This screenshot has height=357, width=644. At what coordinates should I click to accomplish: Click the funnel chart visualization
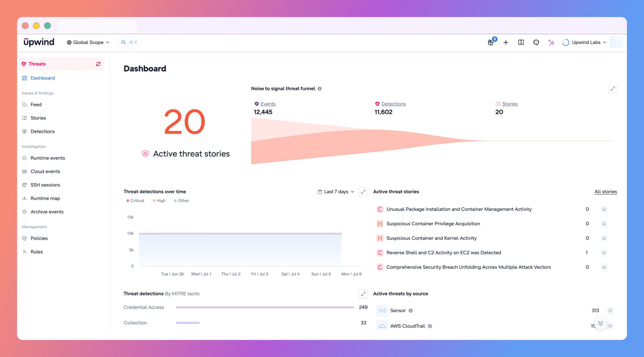(432, 141)
